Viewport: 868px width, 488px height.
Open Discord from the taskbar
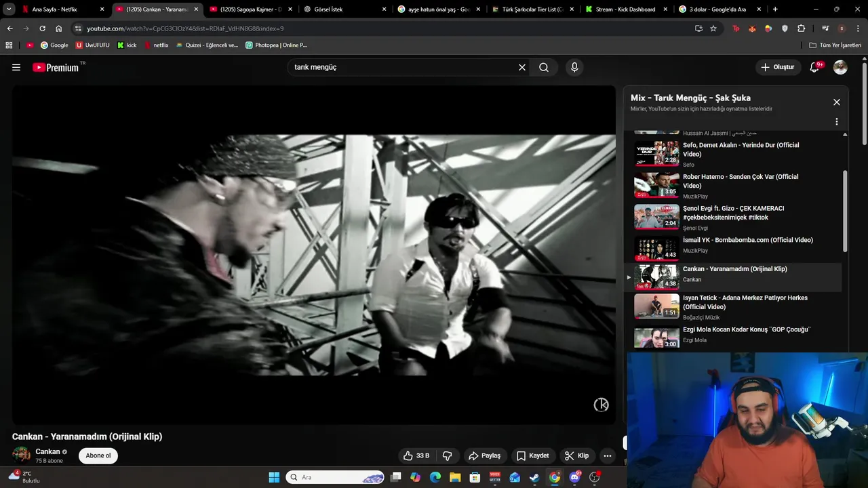(574, 477)
